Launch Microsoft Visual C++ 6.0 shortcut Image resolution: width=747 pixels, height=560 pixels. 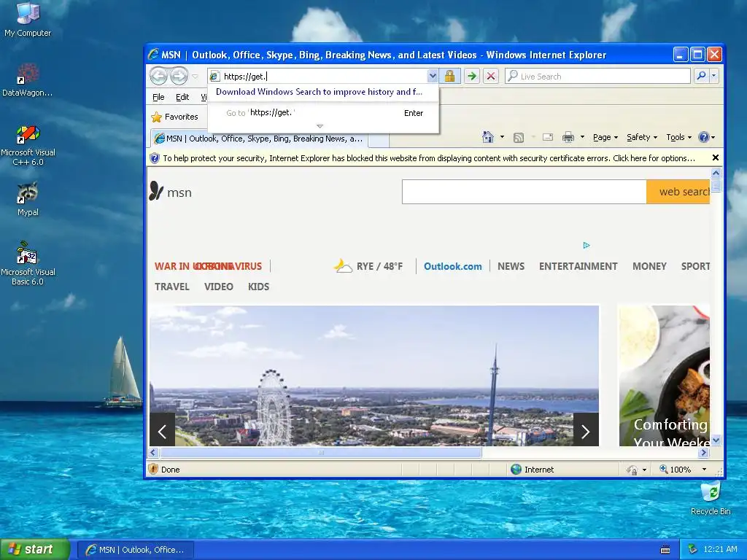click(x=28, y=145)
